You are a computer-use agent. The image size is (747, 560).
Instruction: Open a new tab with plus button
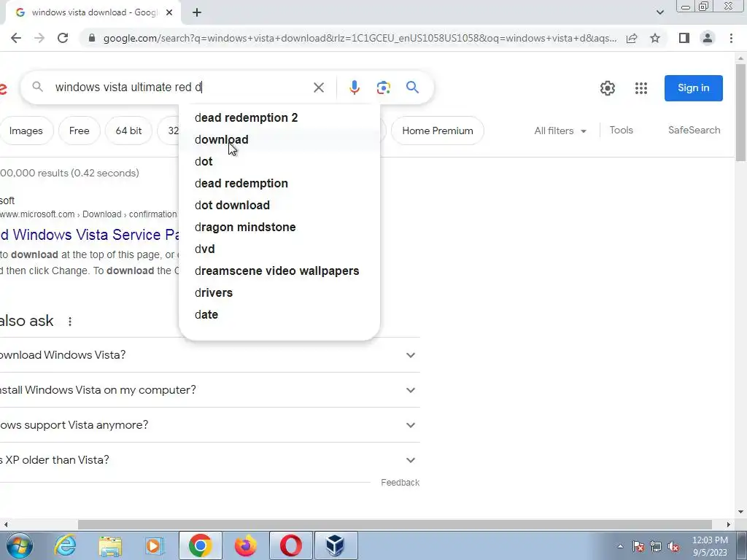pos(197,13)
